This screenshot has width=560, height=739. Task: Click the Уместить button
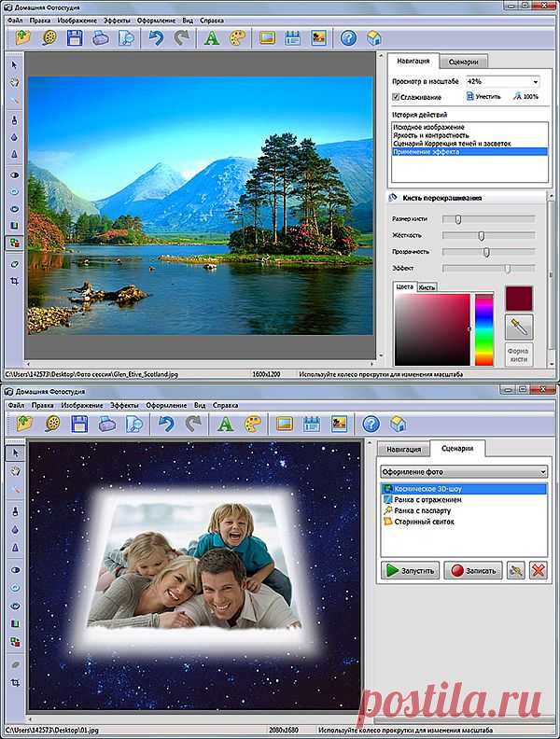tap(483, 96)
